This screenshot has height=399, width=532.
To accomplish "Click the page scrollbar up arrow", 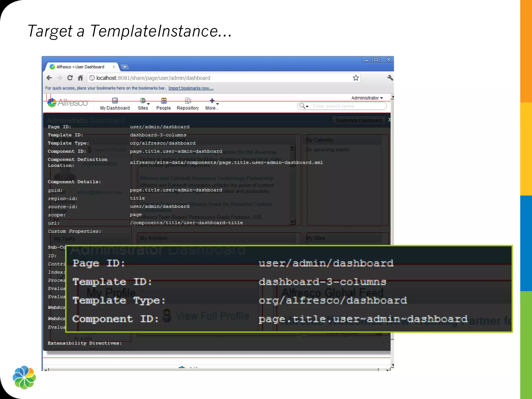I will pos(392,97).
